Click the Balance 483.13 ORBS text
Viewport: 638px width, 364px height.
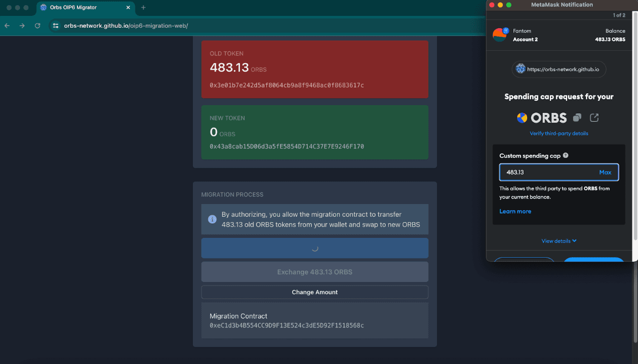pyautogui.click(x=610, y=35)
